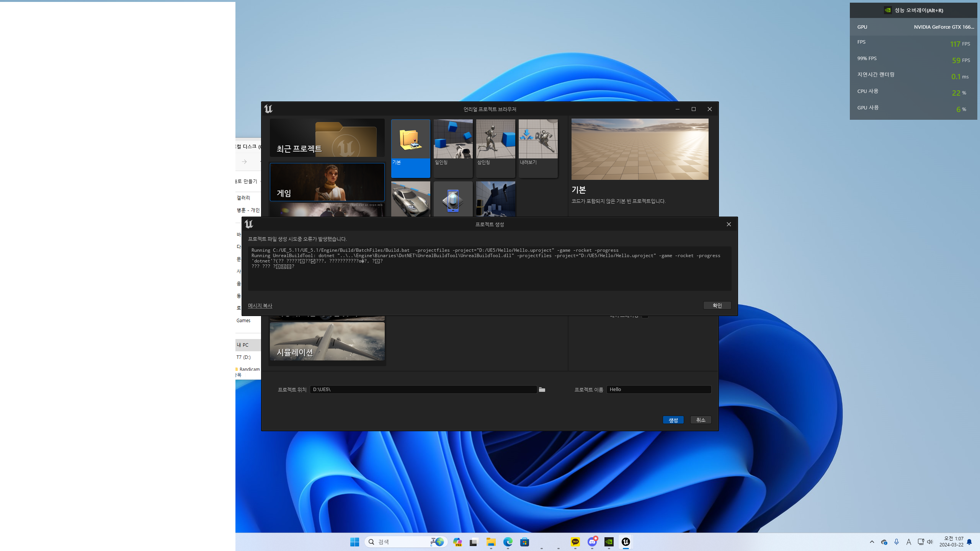Click the 프로젝트 위치 path field
The width and height of the screenshot is (980, 551).
tap(423, 390)
